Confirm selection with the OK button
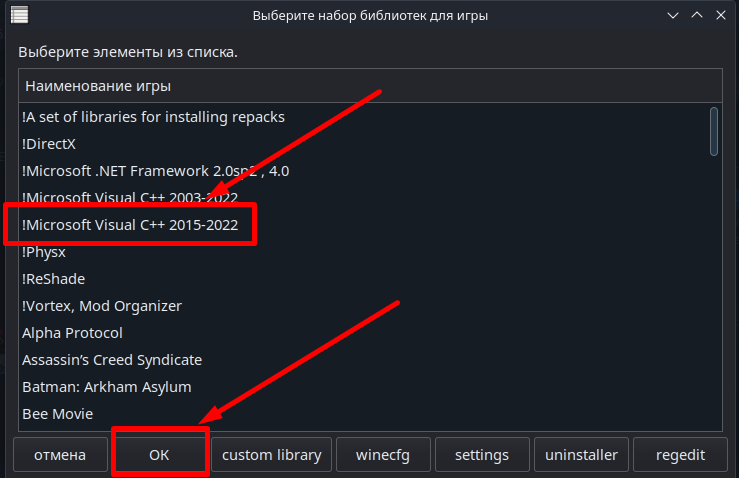Viewport: 739px width, 478px height. (x=160, y=455)
